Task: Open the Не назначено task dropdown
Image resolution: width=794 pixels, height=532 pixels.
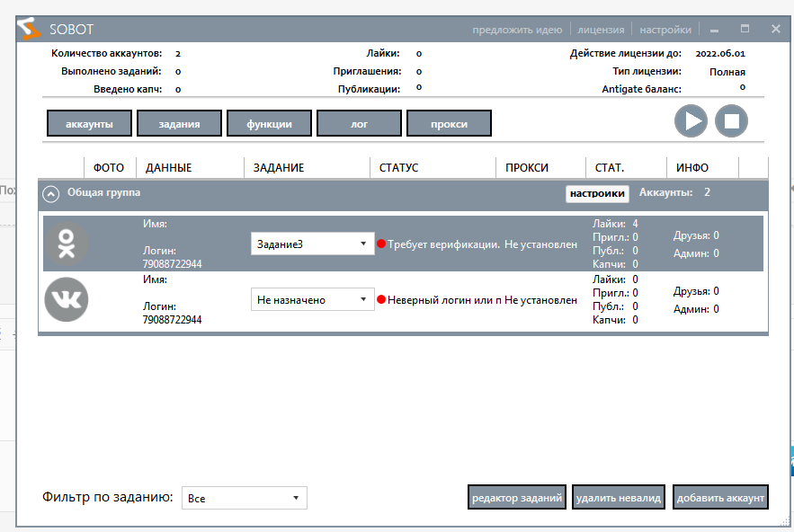Action: tap(312, 300)
